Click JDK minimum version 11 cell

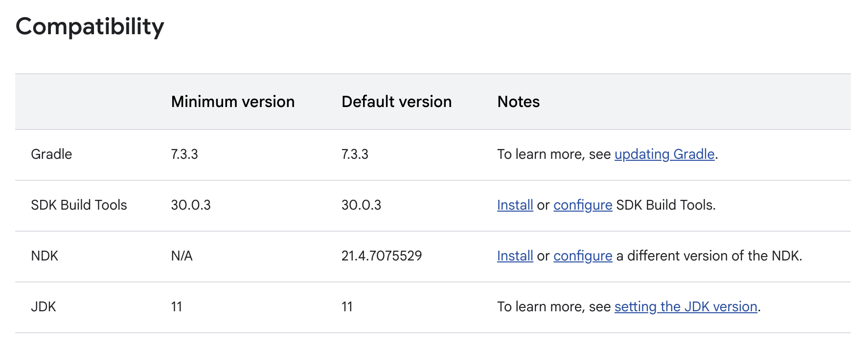[177, 307]
